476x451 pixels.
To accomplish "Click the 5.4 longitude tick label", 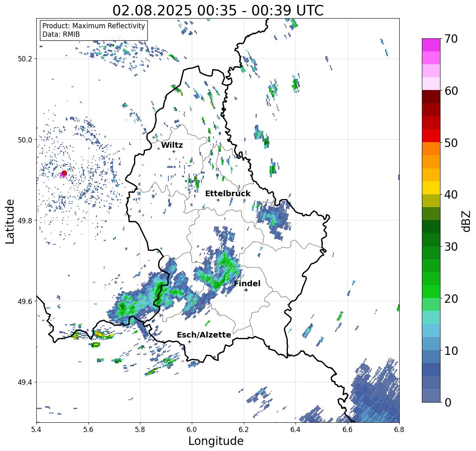I will (36, 430).
